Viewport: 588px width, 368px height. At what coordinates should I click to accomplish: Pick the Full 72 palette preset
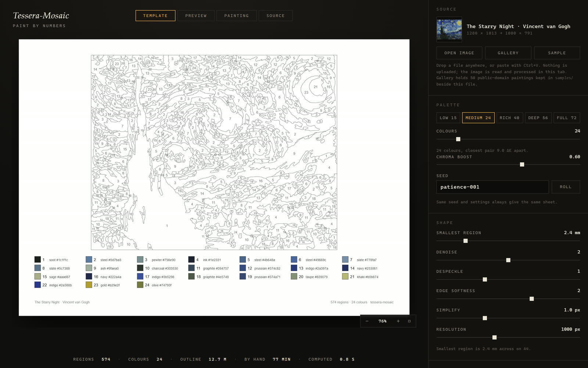click(567, 118)
